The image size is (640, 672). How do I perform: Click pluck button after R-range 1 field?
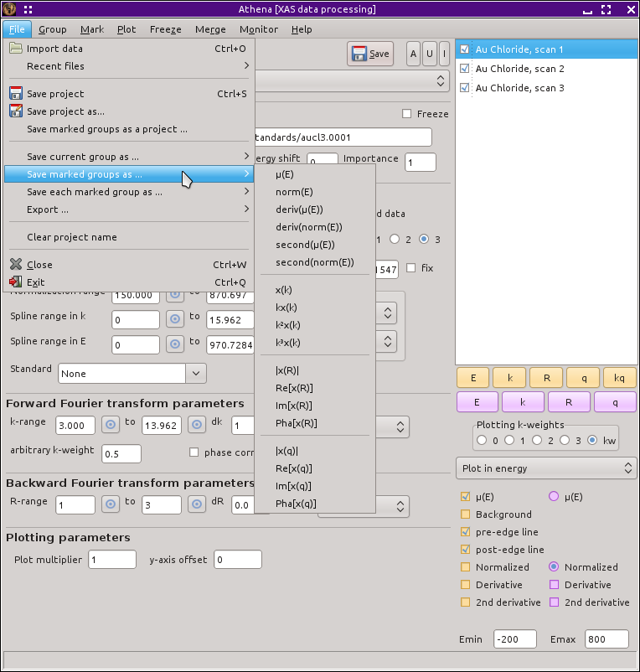(x=111, y=504)
